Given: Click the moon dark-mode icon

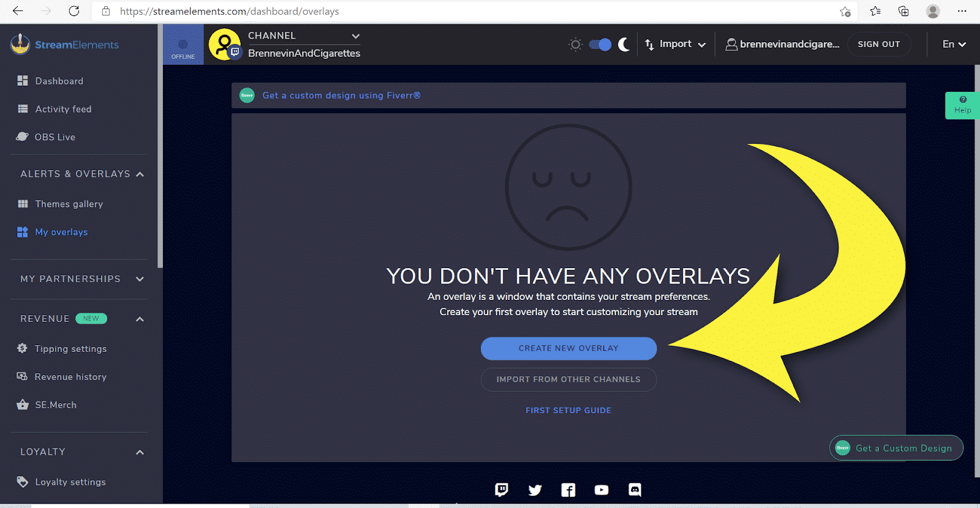Looking at the screenshot, I should [624, 44].
